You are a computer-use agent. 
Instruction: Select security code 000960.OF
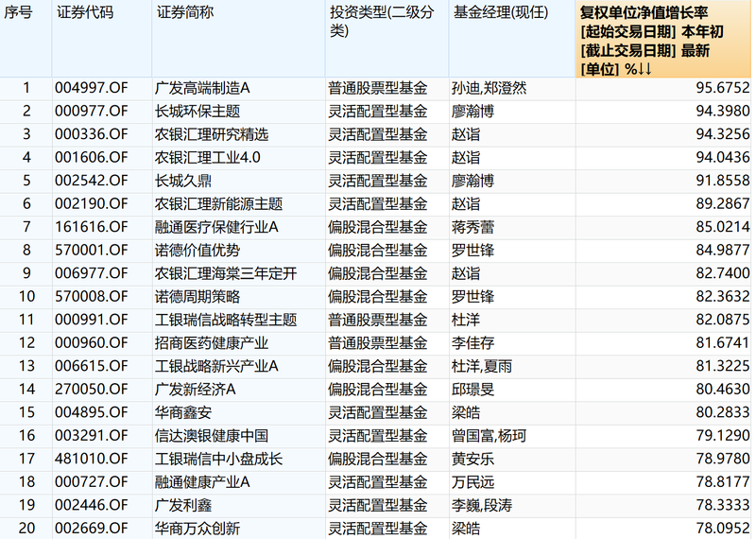pos(91,343)
